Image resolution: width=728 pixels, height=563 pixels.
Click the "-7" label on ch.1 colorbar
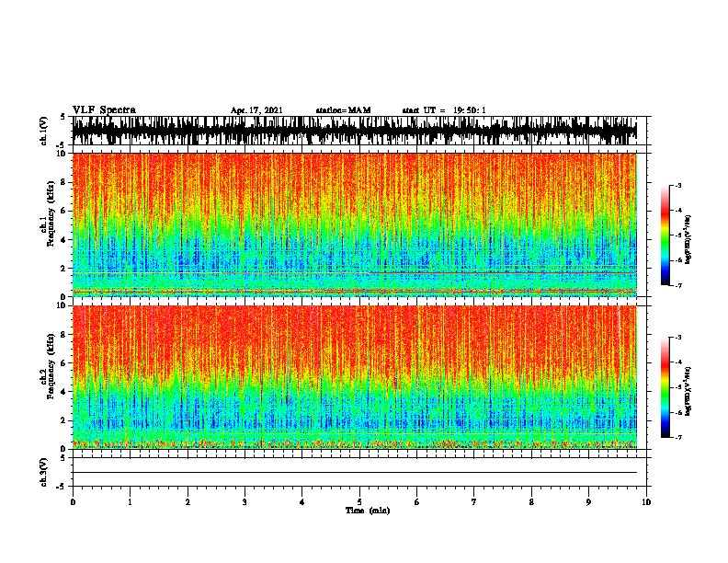pos(677,285)
